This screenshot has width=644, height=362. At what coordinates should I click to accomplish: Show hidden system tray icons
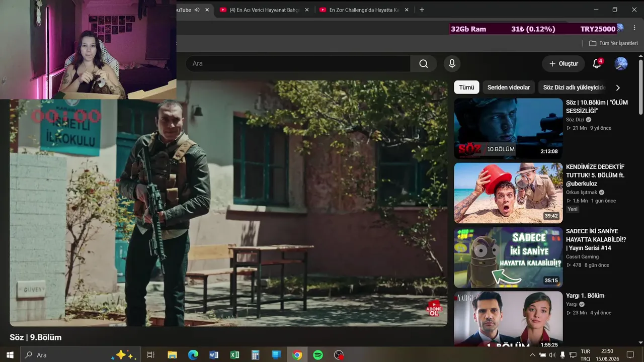tap(533, 355)
